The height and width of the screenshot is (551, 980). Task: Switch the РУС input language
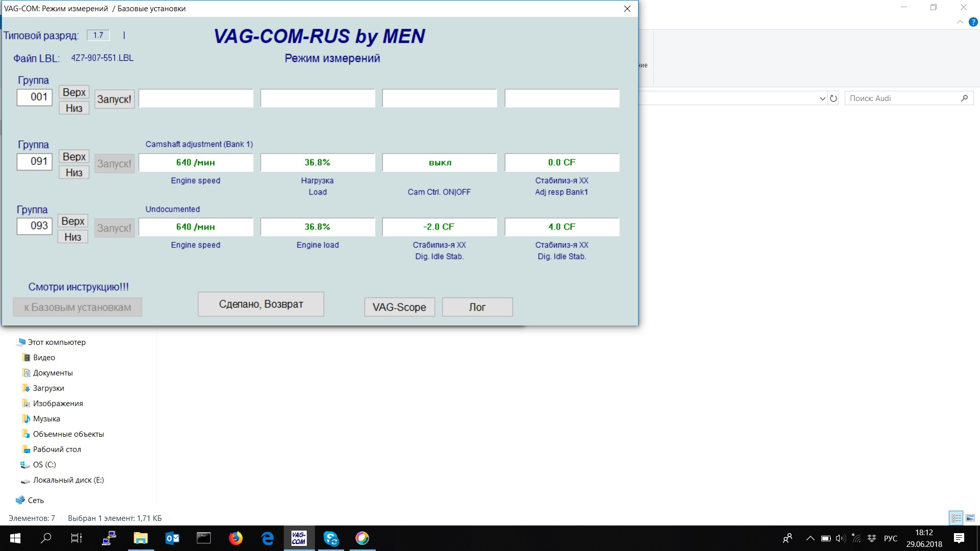890,538
